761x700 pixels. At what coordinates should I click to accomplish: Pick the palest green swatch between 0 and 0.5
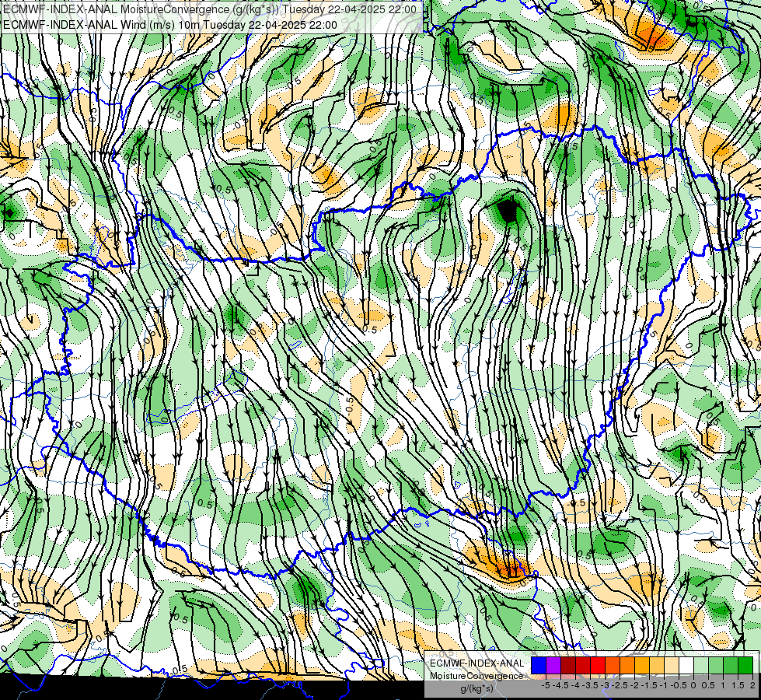701,665
